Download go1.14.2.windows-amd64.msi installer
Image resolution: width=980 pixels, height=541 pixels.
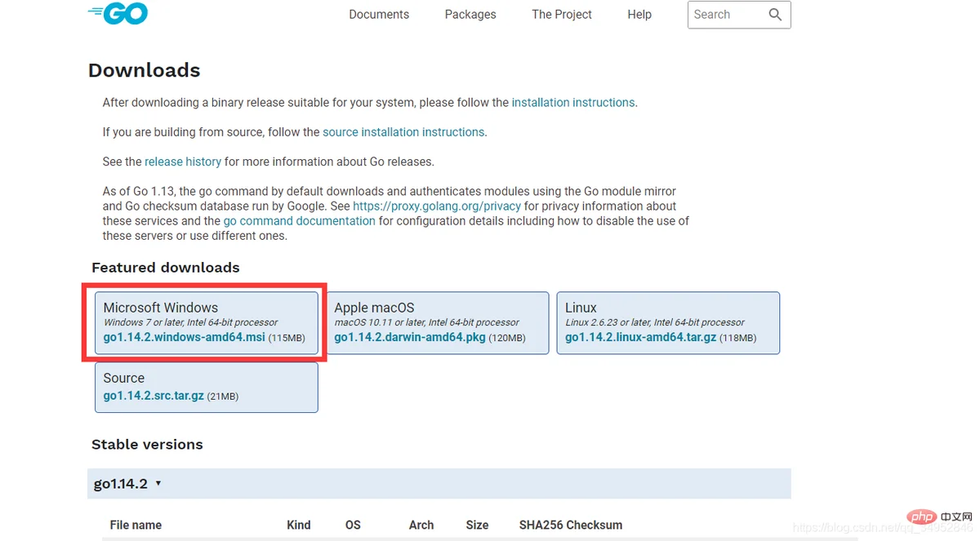(185, 337)
